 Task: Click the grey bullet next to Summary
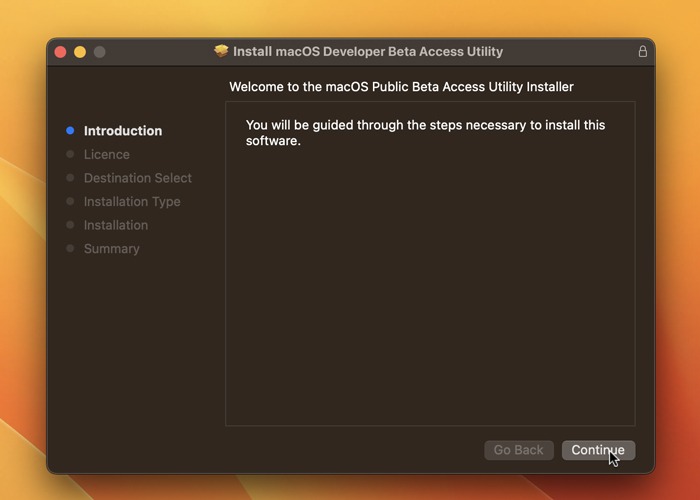70,248
